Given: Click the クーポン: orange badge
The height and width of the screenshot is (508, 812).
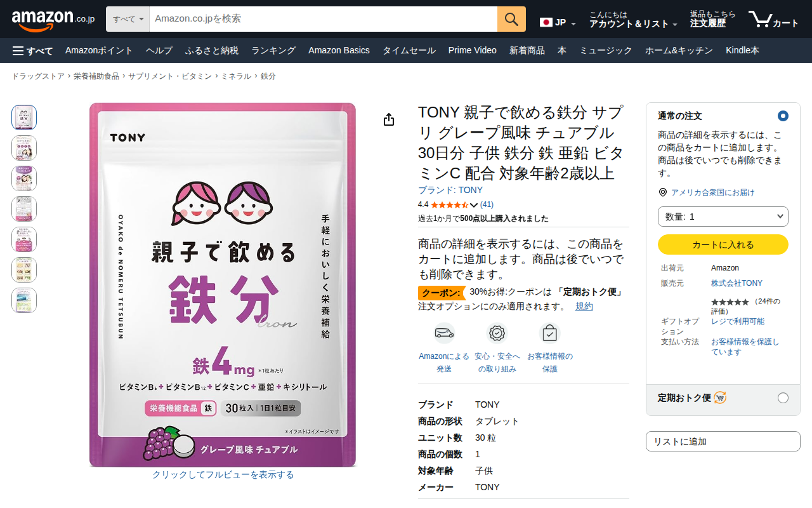Looking at the screenshot, I should click(x=442, y=293).
